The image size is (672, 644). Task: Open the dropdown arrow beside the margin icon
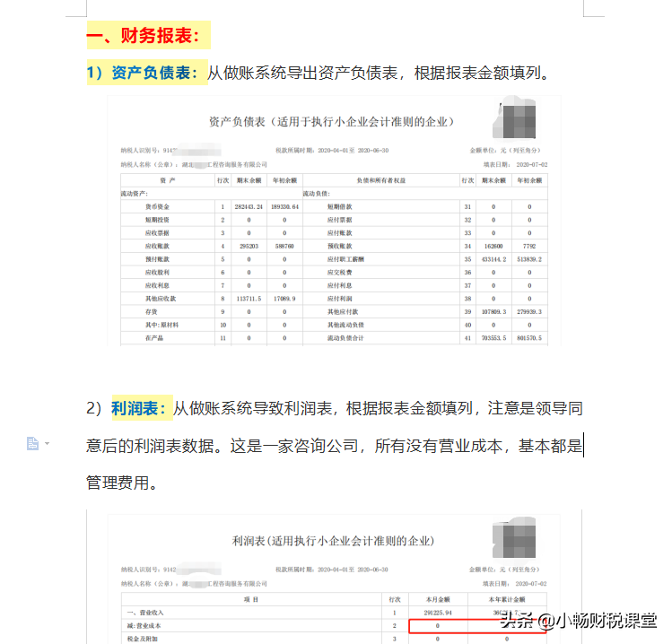pyautogui.click(x=48, y=443)
